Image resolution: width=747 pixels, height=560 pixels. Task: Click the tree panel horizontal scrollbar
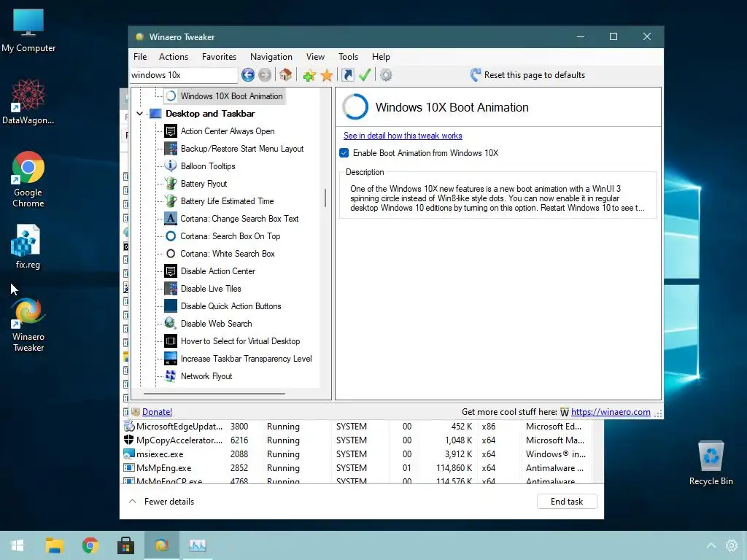pos(214,394)
